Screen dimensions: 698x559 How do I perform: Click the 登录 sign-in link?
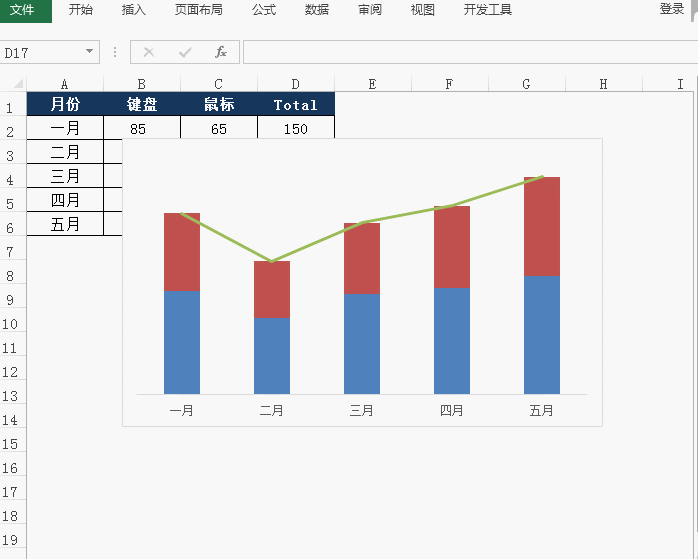click(x=671, y=9)
